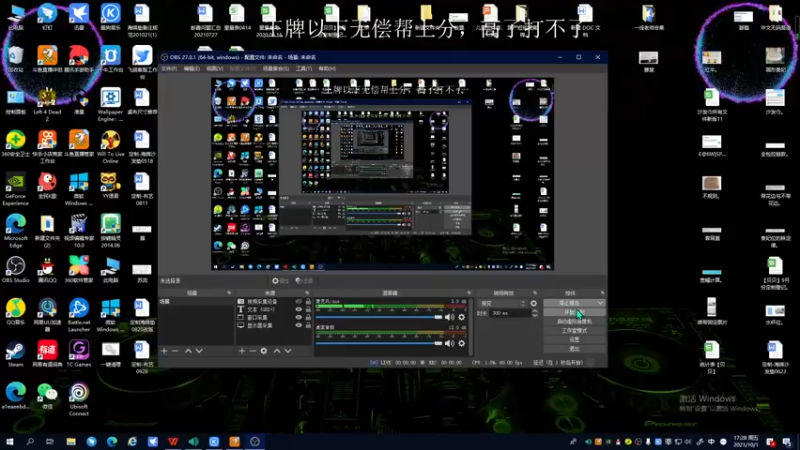Click the studio mode button
Viewport: 800px width, 450px height.
point(574,331)
